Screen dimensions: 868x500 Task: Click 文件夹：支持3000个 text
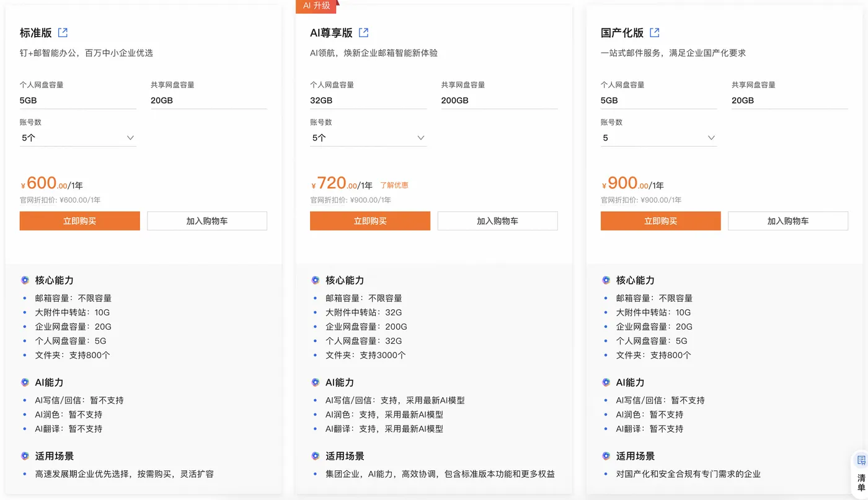click(366, 355)
